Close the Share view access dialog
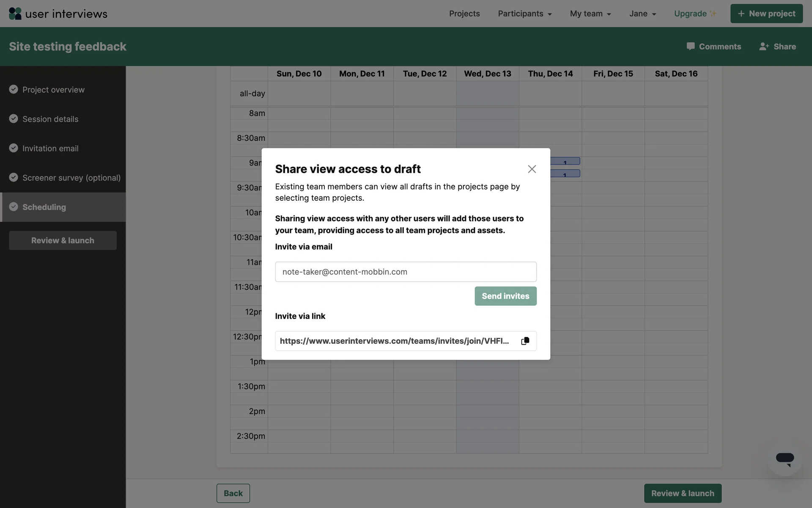The image size is (812, 508). point(532,169)
